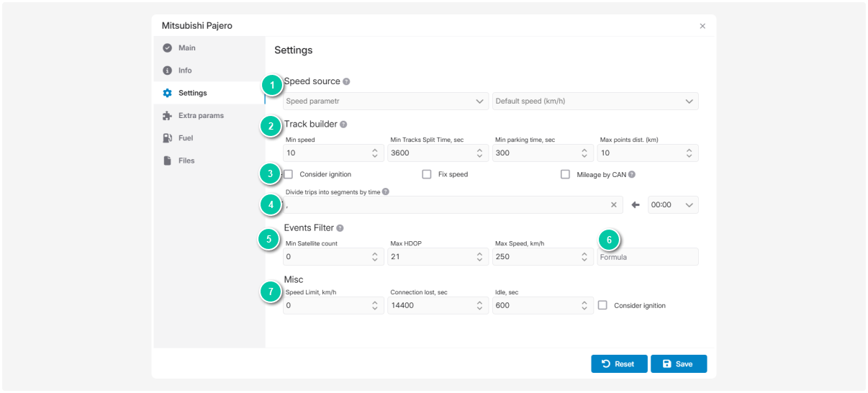Image resolution: width=868 pixels, height=393 pixels.
Task: Open the Speed parametr dropdown
Action: click(x=385, y=101)
